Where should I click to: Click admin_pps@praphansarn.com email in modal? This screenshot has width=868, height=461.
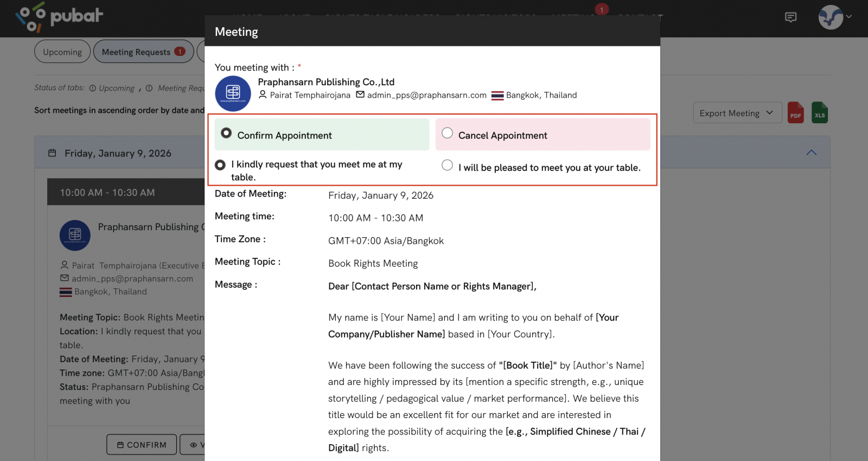[x=426, y=95]
